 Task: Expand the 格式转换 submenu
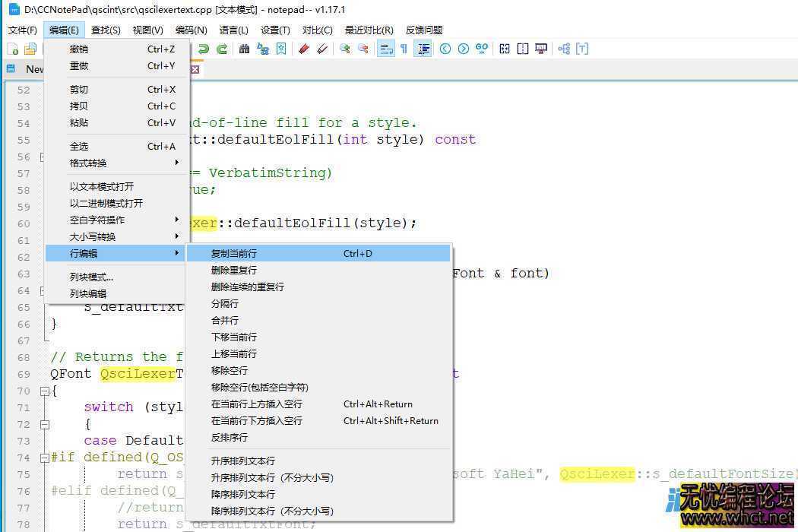coord(91,163)
